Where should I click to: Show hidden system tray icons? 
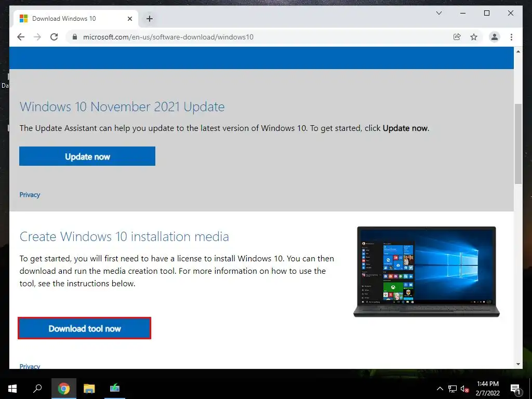click(440, 389)
